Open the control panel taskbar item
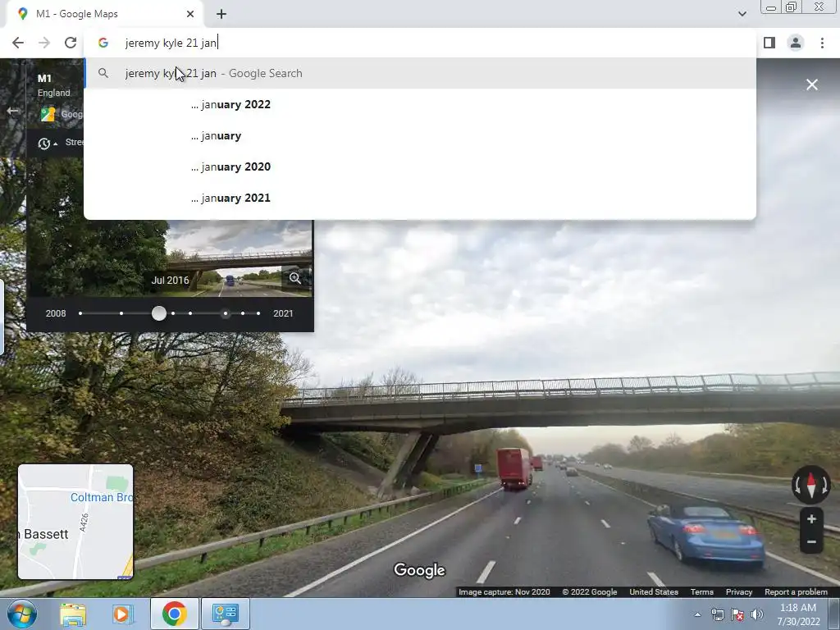This screenshot has width=840, height=630. tap(225, 614)
